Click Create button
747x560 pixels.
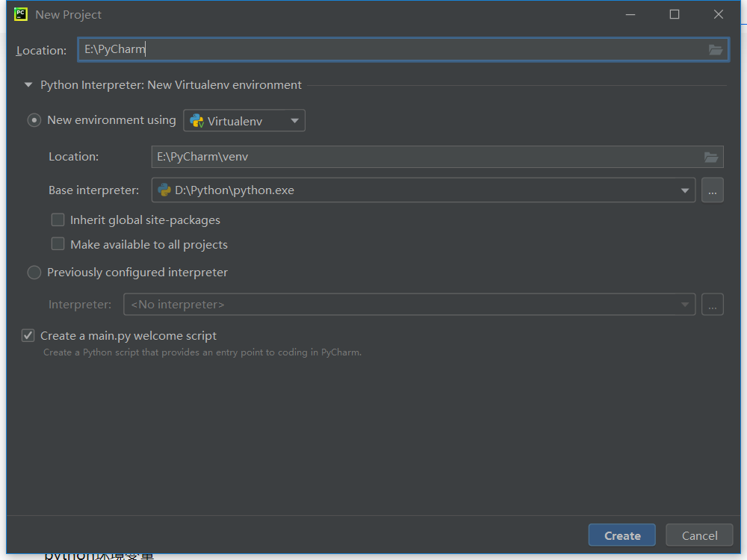point(622,535)
